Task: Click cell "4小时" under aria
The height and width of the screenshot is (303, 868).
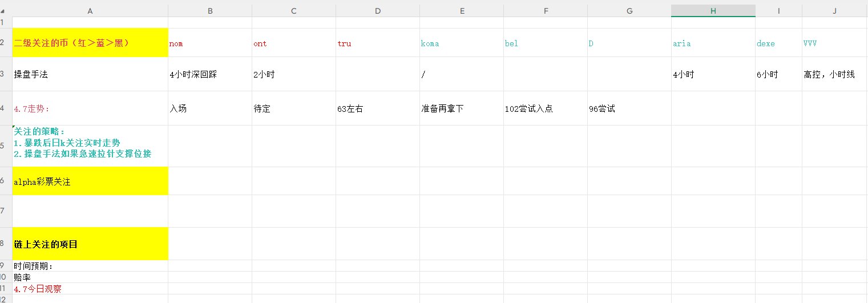Action: (x=713, y=74)
